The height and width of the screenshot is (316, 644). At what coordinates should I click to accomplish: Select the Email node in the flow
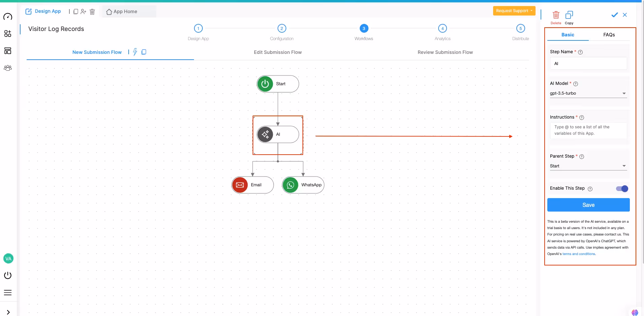click(252, 185)
